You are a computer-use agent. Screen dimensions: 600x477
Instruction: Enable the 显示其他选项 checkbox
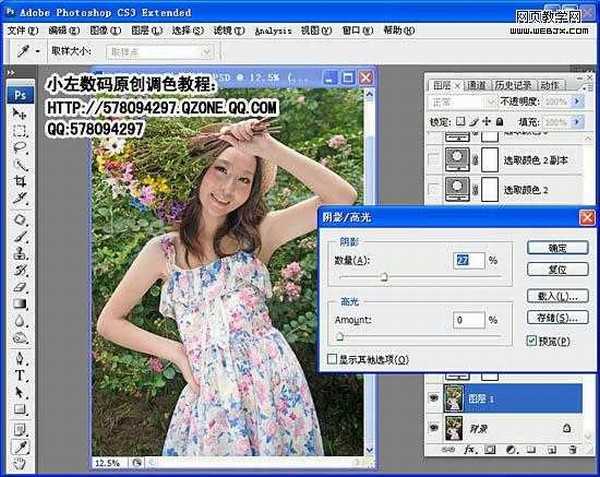[333, 358]
